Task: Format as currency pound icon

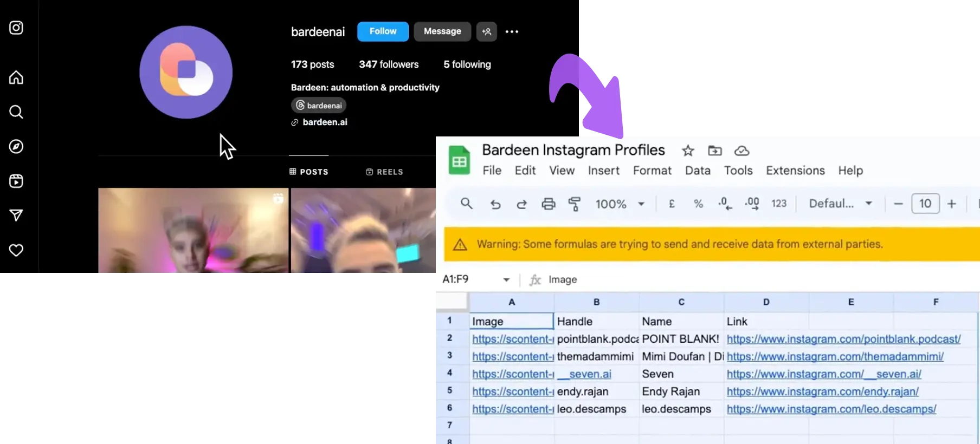Action: tap(672, 204)
